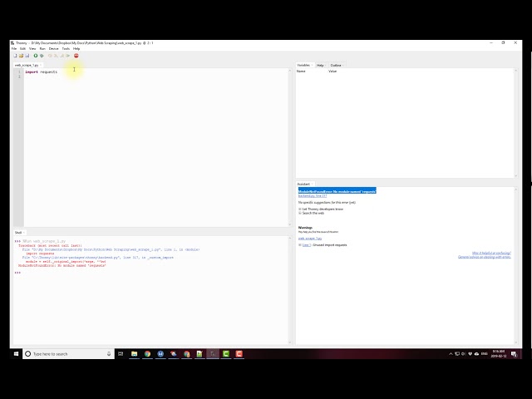Create a new file with the New icon
This screenshot has height=399, width=532.
click(x=15, y=56)
